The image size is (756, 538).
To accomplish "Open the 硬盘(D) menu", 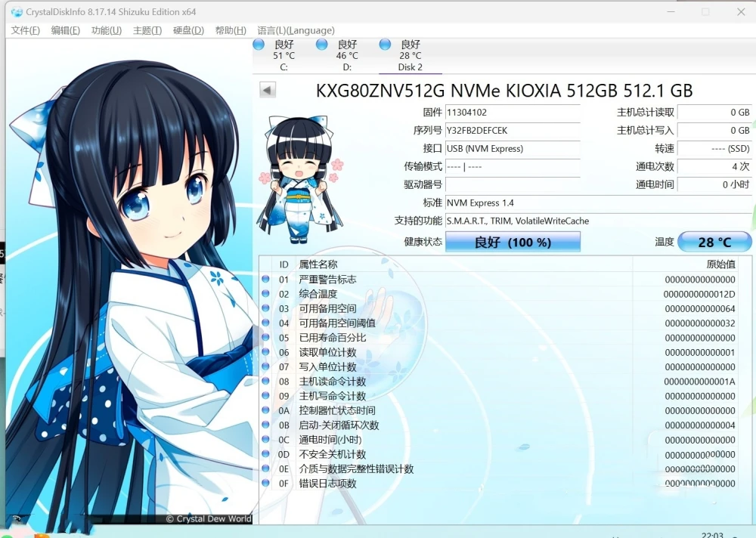I will 188,31.
